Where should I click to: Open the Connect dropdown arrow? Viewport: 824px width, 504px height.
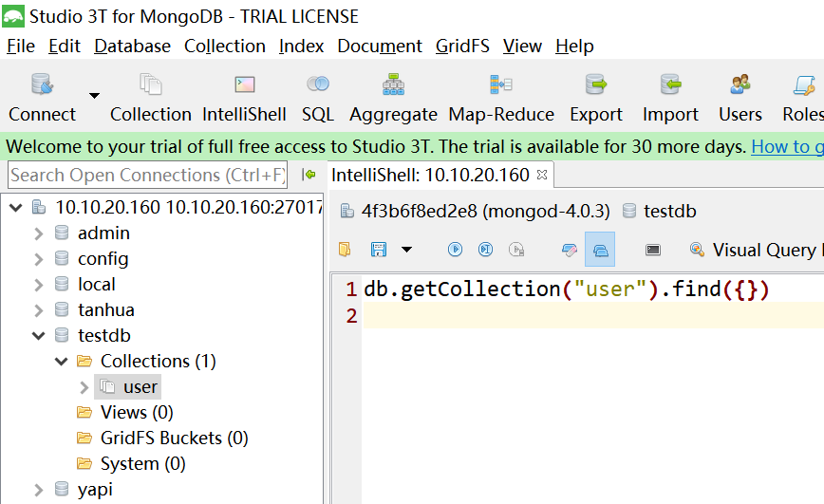pyautogui.click(x=94, y=96)
